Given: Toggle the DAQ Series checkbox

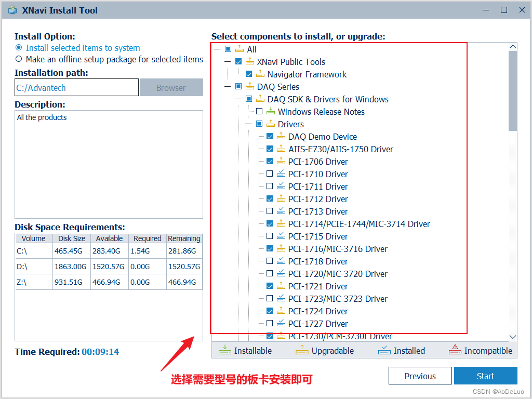Looking at the screenshot, I should (238, 87).
